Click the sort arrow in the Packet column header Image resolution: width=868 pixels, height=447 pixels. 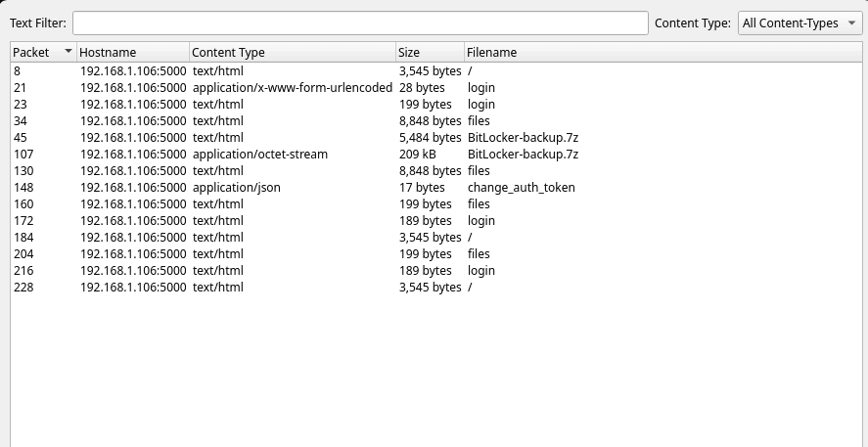[x=68, y=52]
